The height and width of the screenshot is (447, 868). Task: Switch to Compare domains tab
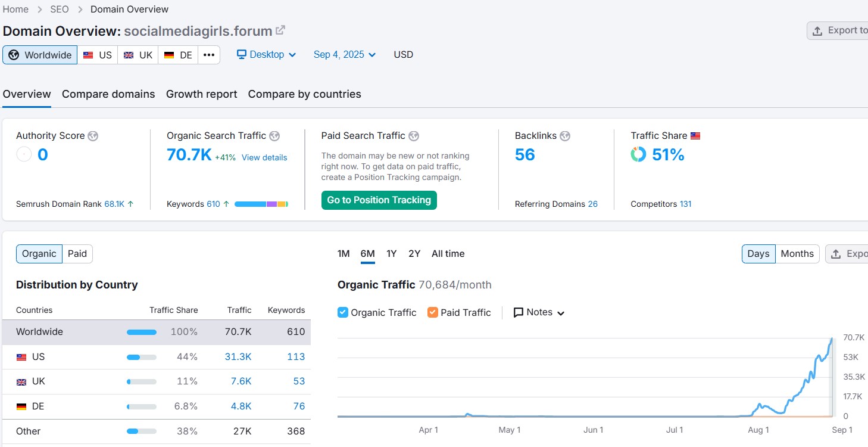pos(108,94)
